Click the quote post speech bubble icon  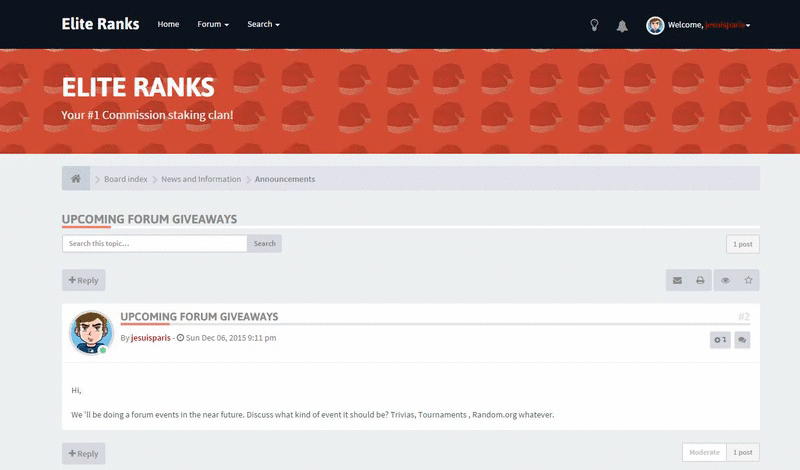[x=742, y=340]
